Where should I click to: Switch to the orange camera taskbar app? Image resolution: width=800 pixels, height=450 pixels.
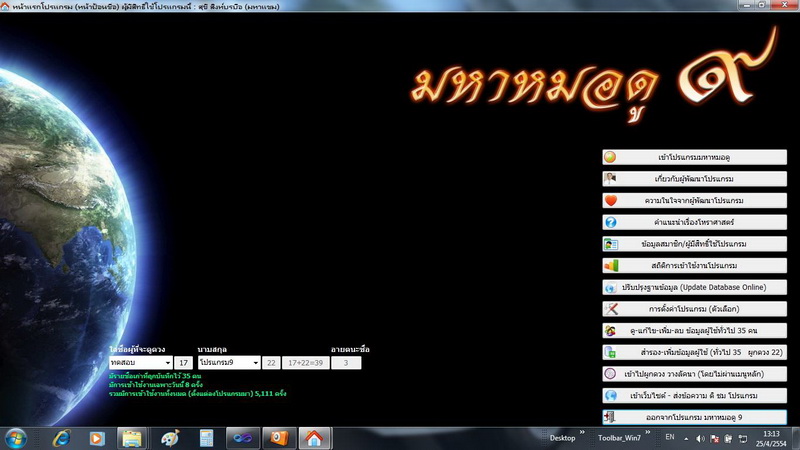point(279,439)
